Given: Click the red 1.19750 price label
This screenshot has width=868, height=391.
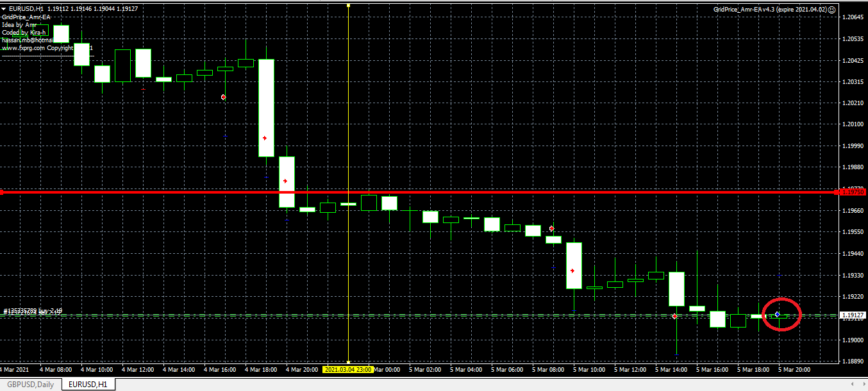Looking at the screenshot, I should pyautogui.click(x=852, y=192).
